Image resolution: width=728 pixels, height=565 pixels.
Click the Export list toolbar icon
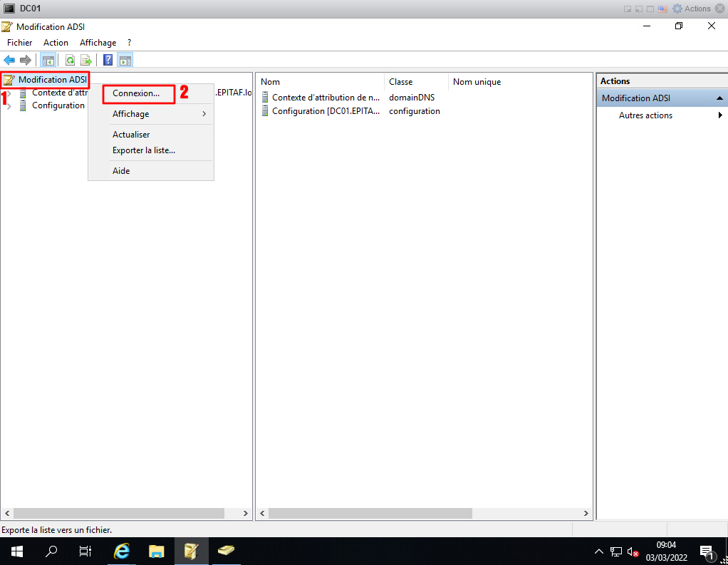(86, 61)
